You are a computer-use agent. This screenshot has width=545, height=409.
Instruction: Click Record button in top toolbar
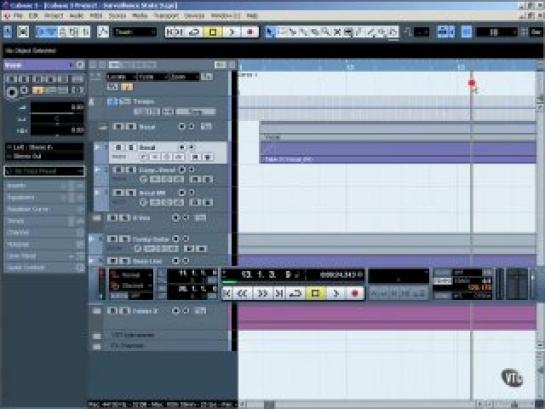(250, 32)
